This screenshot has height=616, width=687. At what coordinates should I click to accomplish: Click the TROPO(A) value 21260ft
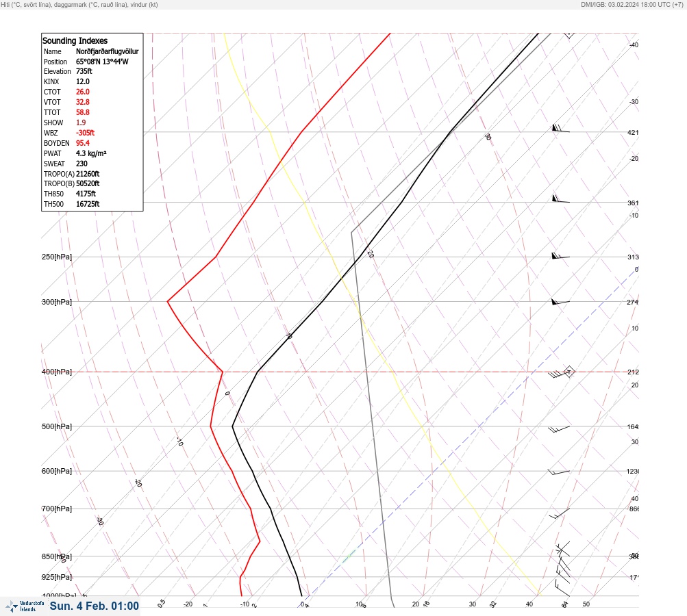click(88, 174)
